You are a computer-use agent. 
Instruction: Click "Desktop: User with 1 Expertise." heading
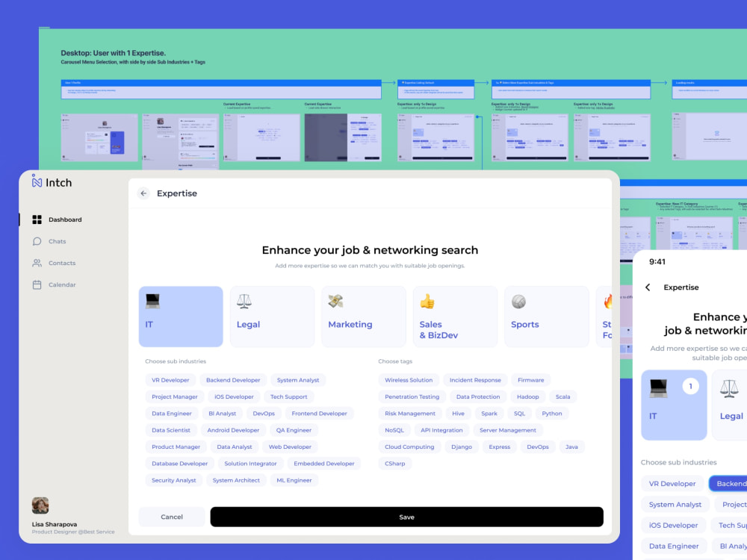[113, 53]
